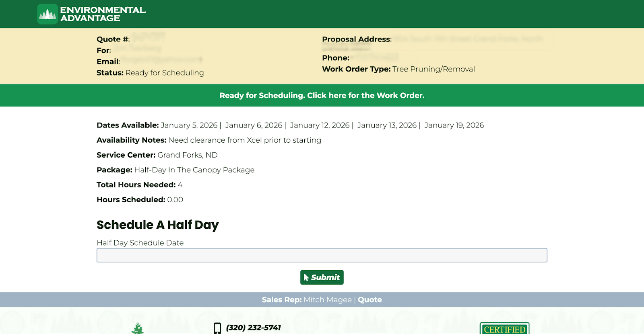Click the (320) 232-5741 phone number

[x=253, y=328]
